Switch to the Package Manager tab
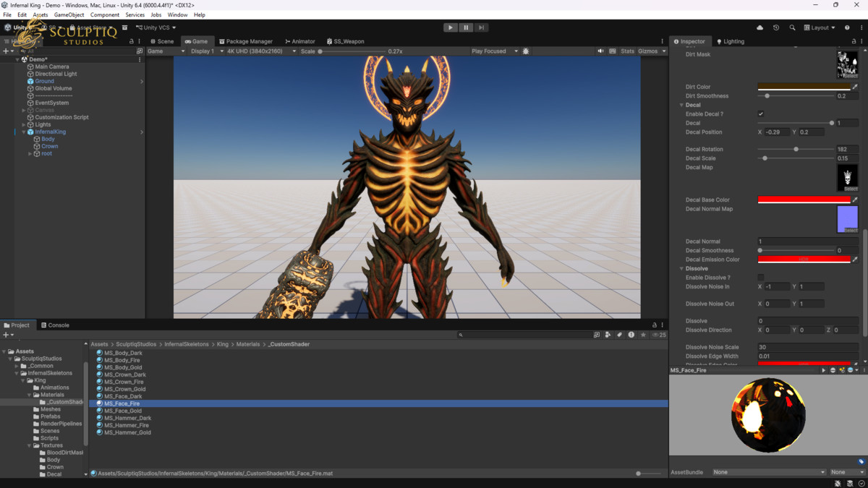The image size is (868, 488). [x=246, y=41]
